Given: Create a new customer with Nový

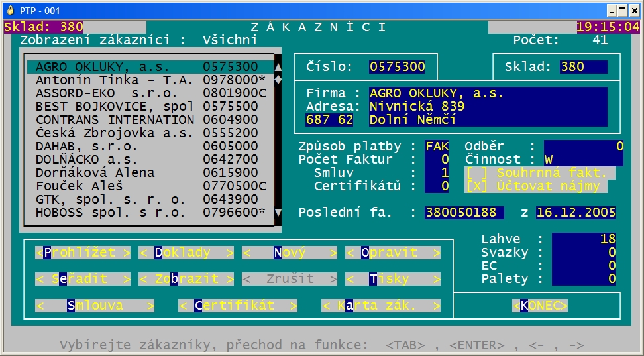Looking at the screenshot, I should pyautogui.click(x=290, y=253).
